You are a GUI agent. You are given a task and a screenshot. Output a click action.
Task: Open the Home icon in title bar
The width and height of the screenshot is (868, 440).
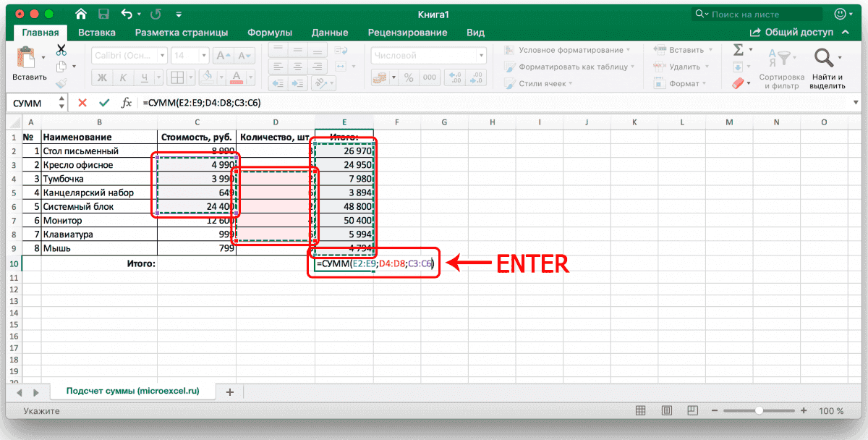(x=82, y=14)
